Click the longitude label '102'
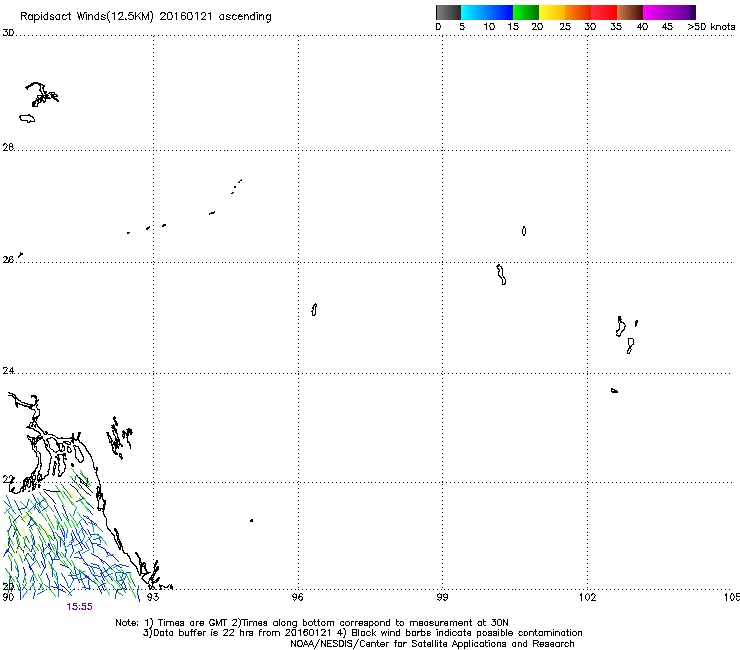 tap(588, 597)
